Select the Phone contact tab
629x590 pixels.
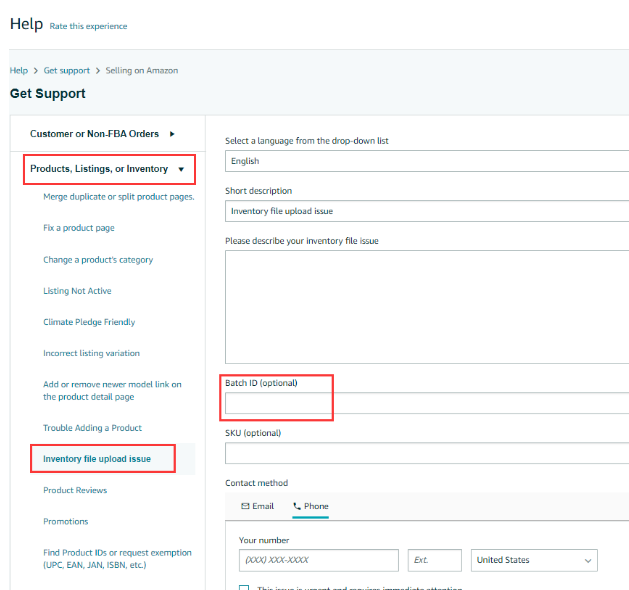coord(311,506)
